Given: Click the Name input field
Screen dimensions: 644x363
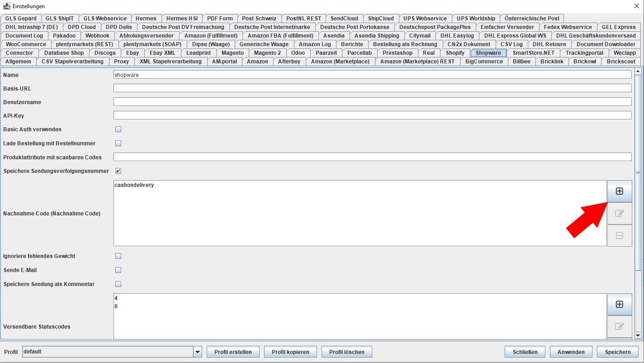Looking at the screenshot, I should pos(373,75).
